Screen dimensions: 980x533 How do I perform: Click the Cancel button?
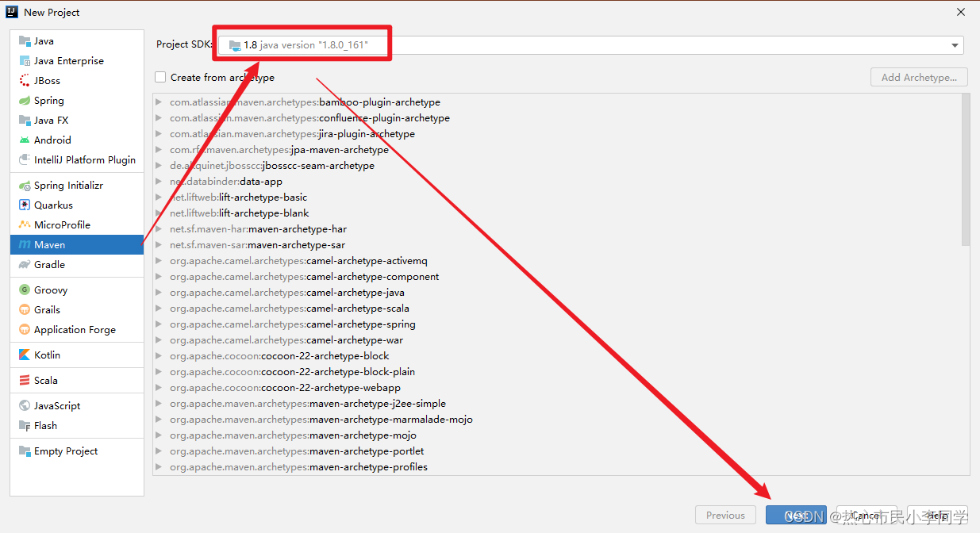point(867,516)
